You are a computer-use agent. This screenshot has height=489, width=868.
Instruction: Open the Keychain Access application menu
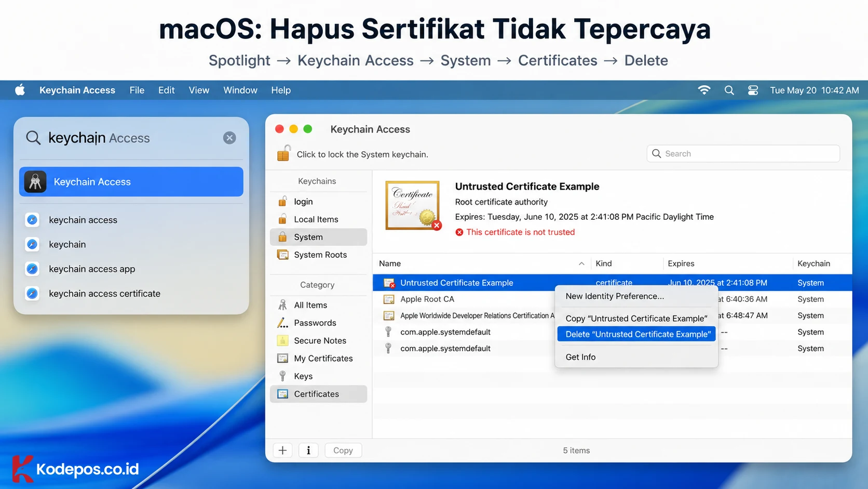[x=77, y=90]
